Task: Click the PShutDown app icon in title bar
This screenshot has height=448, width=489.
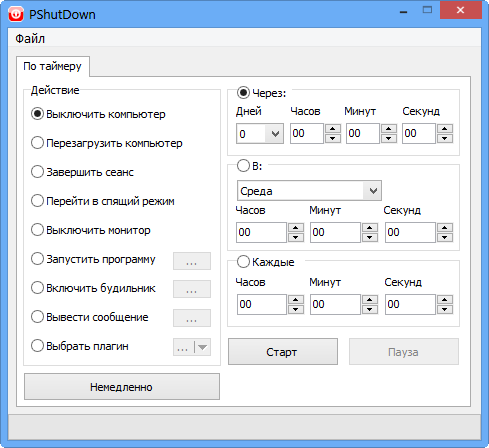Action: pyautogui.click(x=16, y=14)
